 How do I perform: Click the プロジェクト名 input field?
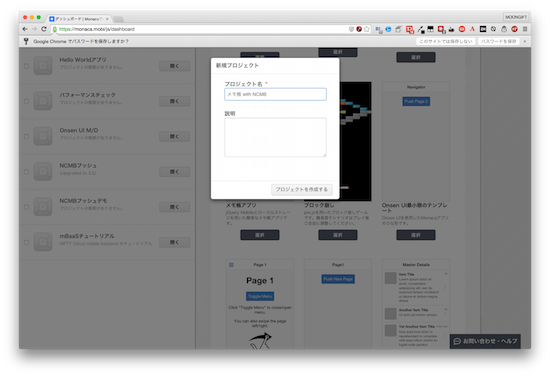pyautogui.click(x=275, y=94)
